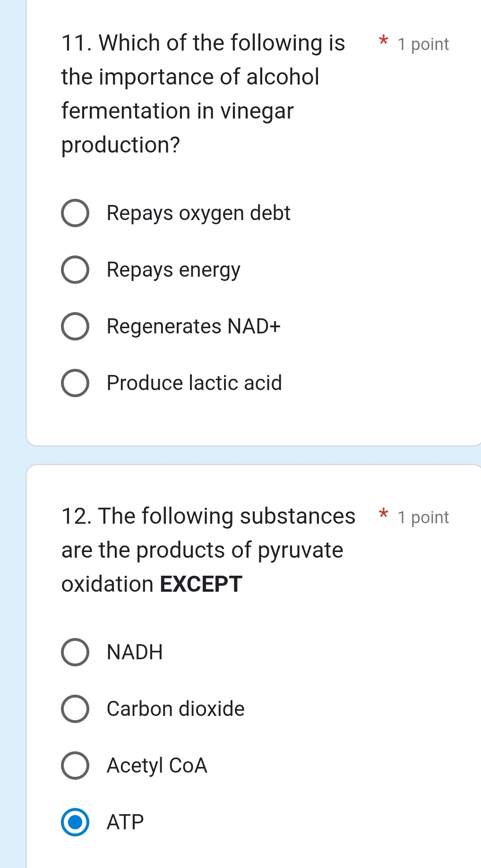Select the Repays energy option

[x=75, y=270]
